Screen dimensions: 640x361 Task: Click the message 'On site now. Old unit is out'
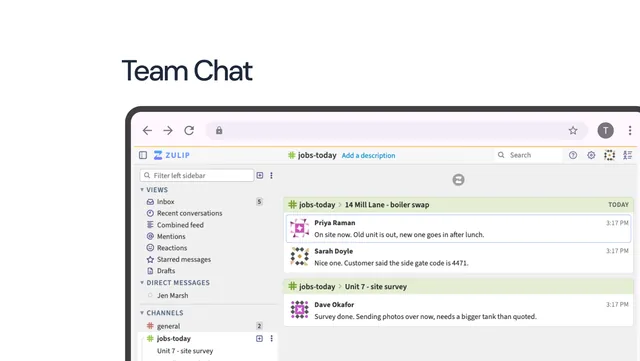(x=399, y=235)
